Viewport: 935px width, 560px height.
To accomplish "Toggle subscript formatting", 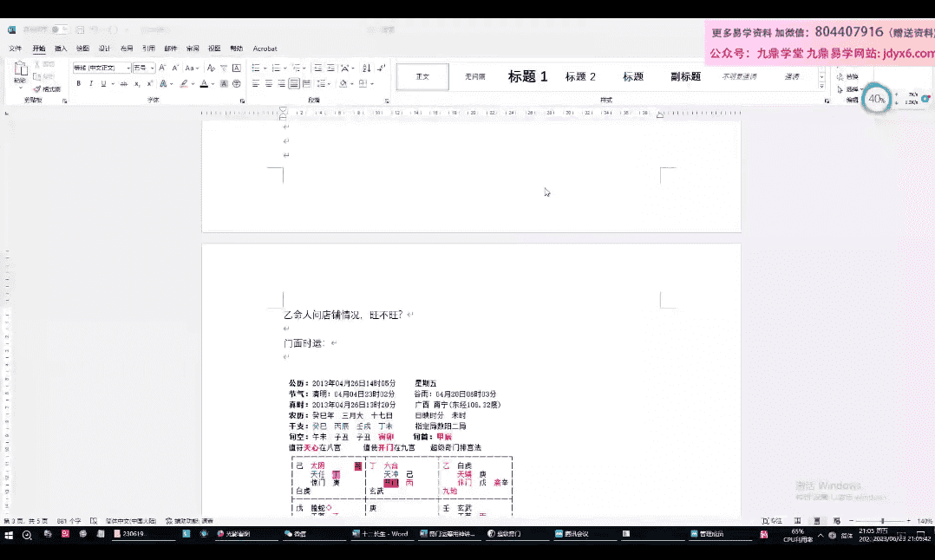I will (x=137, y=84).
